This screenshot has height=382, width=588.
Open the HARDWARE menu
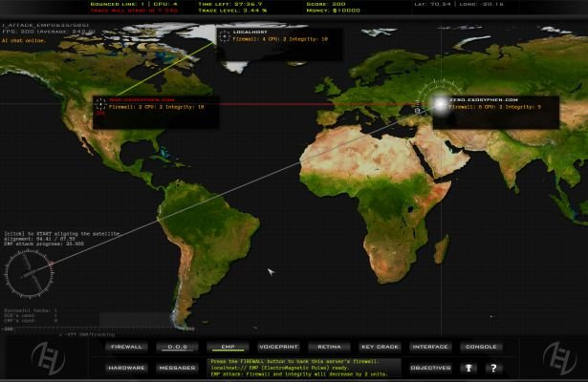point(127,368)
